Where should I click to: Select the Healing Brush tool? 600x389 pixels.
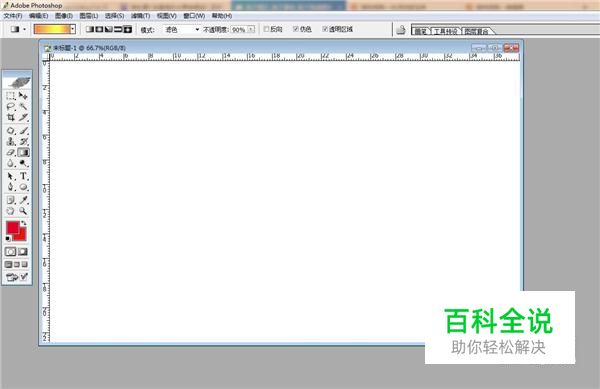pyautogui.click(x=11, y=131)
